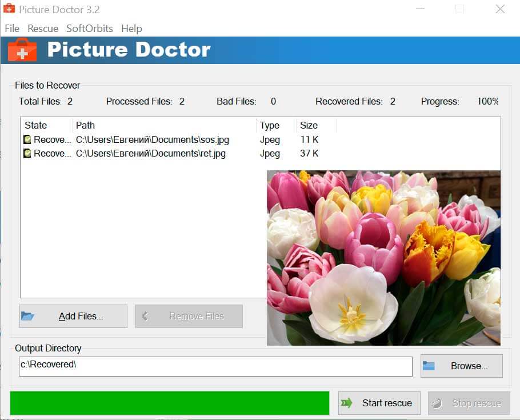
Task: Click the state icon next to sos.jpg
Action: 26,139
